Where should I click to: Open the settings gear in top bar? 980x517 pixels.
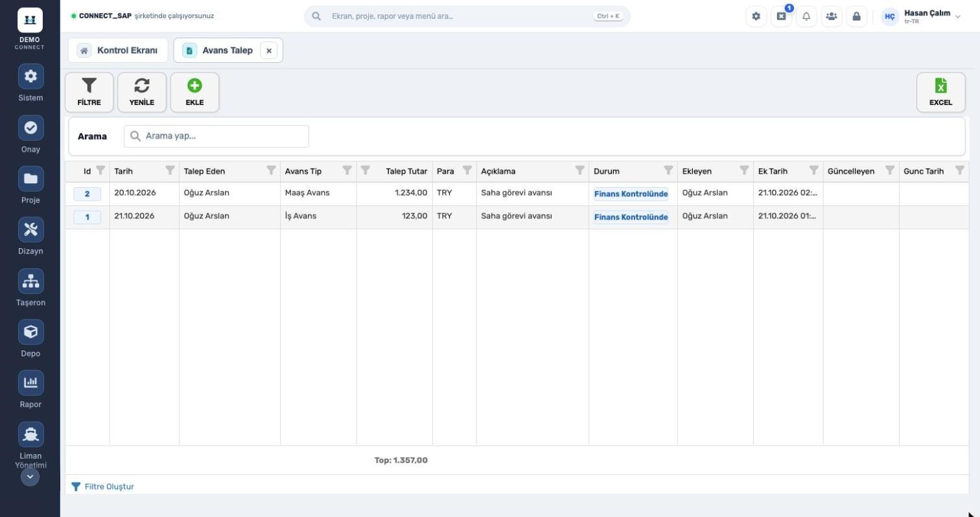point(756,16)
